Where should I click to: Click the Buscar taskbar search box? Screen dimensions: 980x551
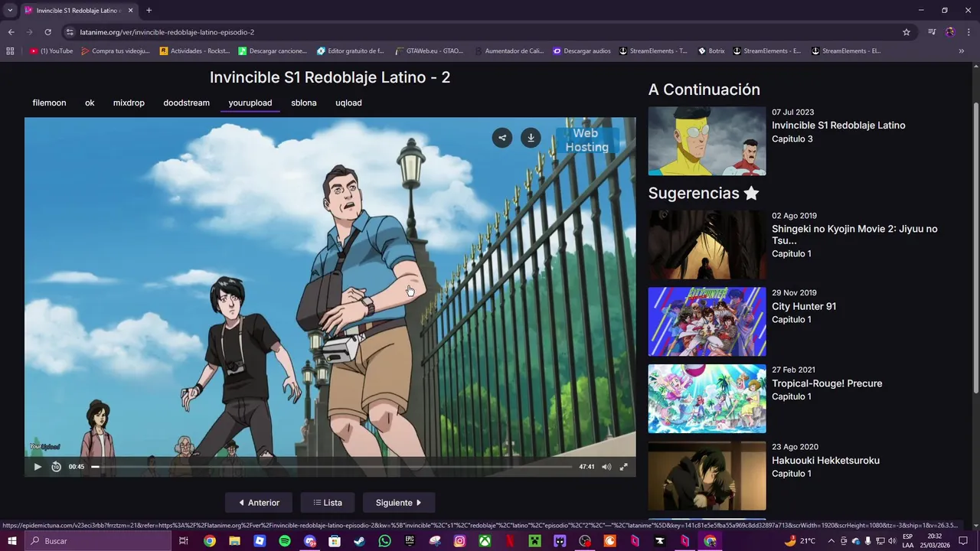click(x=97, y=541)
